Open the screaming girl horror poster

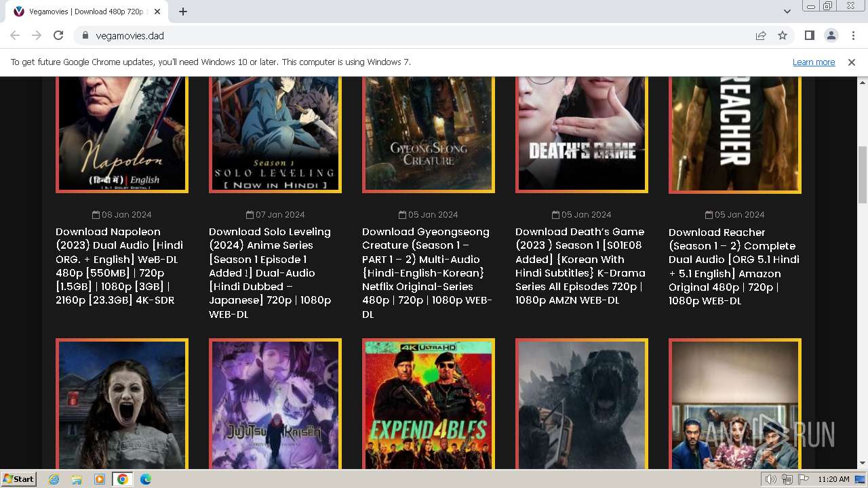click(x=122, y=404)
